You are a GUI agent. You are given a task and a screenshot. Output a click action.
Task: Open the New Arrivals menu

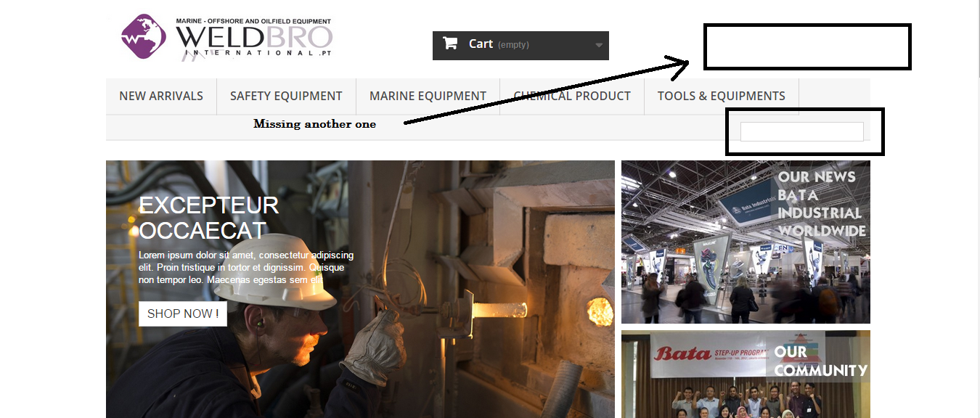[x=161, y=96]
